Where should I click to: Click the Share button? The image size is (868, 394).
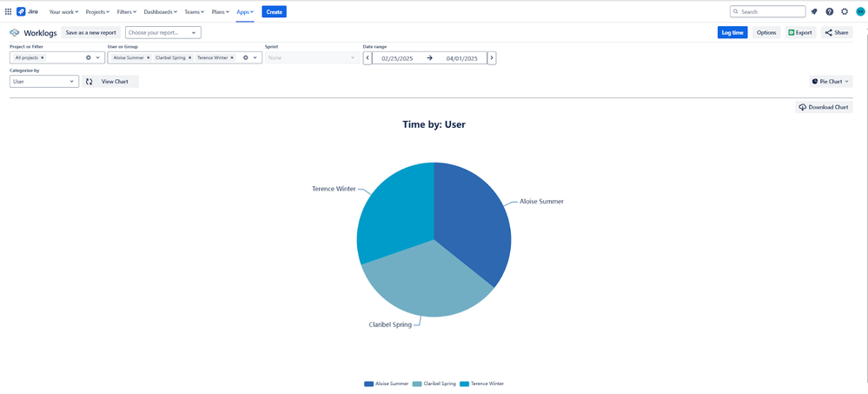tap(837, 33)
